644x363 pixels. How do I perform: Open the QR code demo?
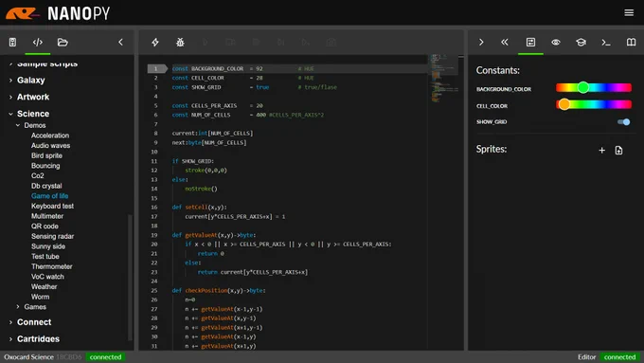click(x=45, y=227)
